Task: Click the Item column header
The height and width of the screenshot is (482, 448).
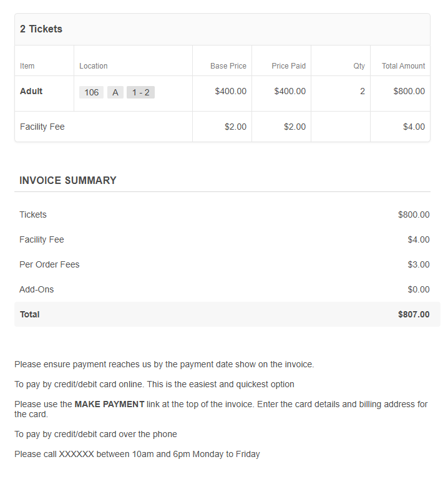Action: [27, 65]
